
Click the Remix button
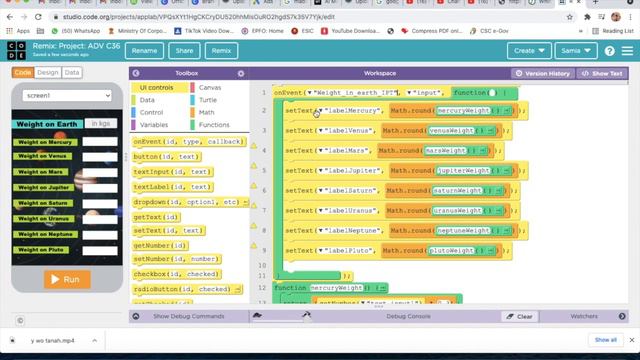click(x=221, y=51)
